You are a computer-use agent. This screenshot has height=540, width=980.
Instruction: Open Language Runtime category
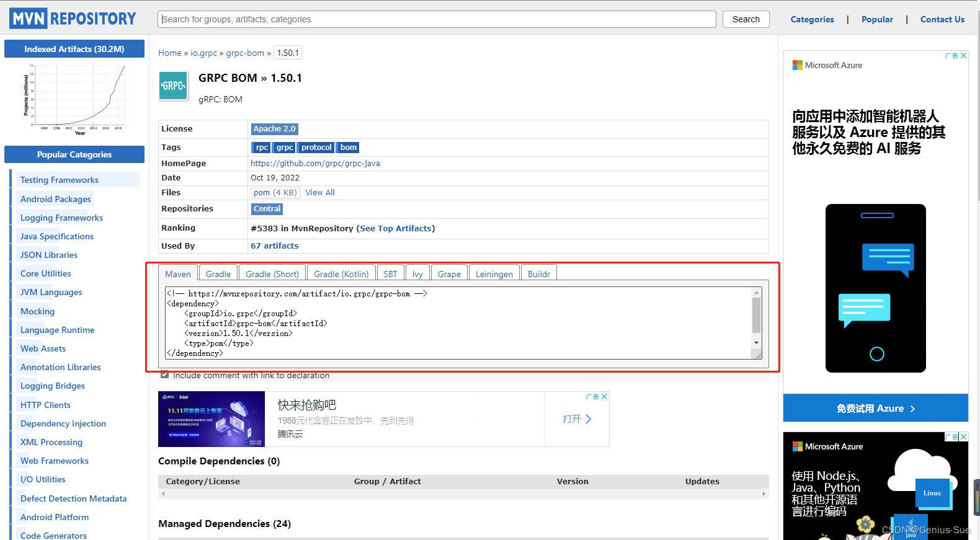coord(57,330)
